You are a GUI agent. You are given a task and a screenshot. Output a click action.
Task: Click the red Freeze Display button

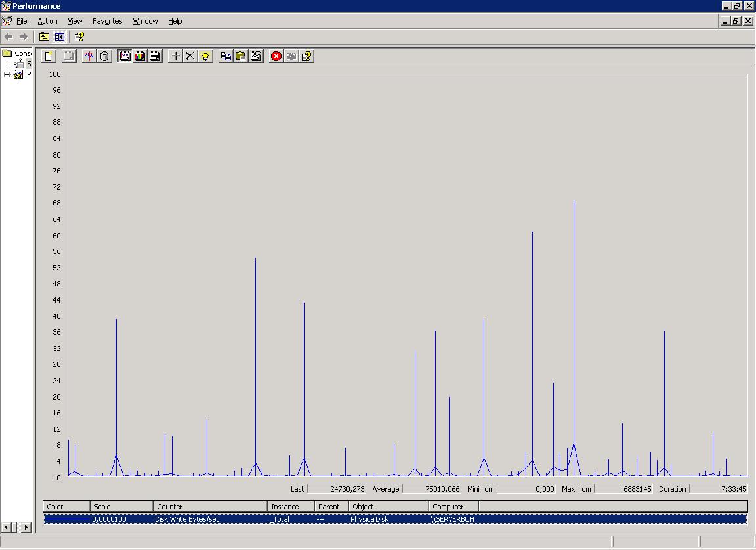(x=276, y=56)
